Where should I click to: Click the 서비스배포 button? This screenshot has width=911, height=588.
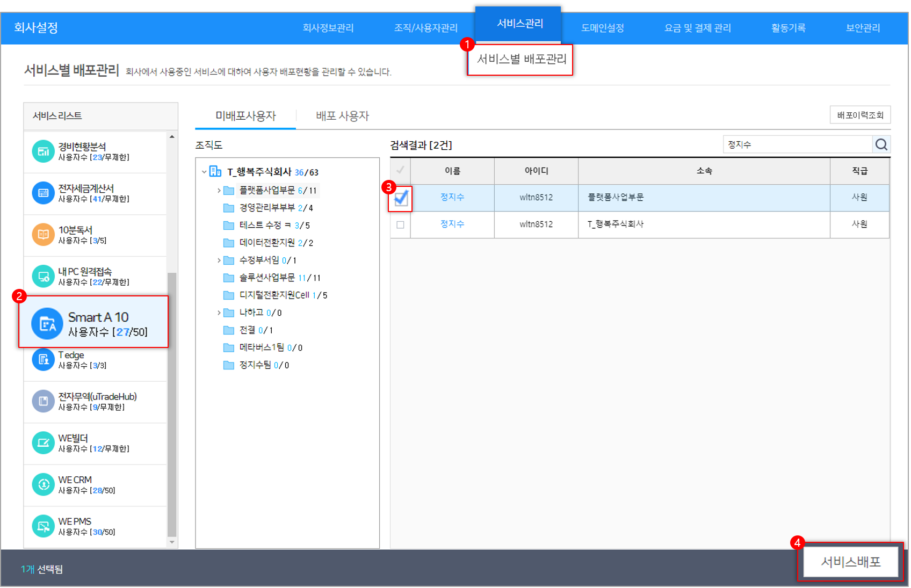click(850, 562)
